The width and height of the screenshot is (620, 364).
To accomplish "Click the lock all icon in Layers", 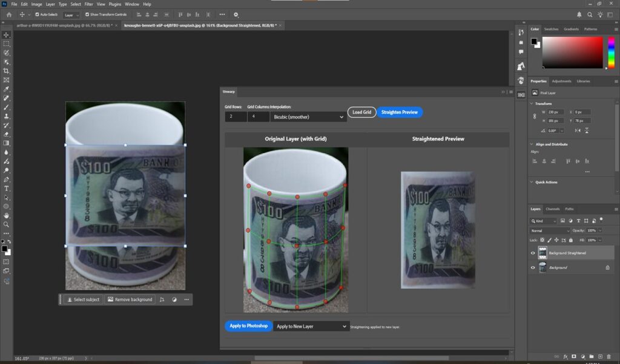I will (x=570, y=240).
